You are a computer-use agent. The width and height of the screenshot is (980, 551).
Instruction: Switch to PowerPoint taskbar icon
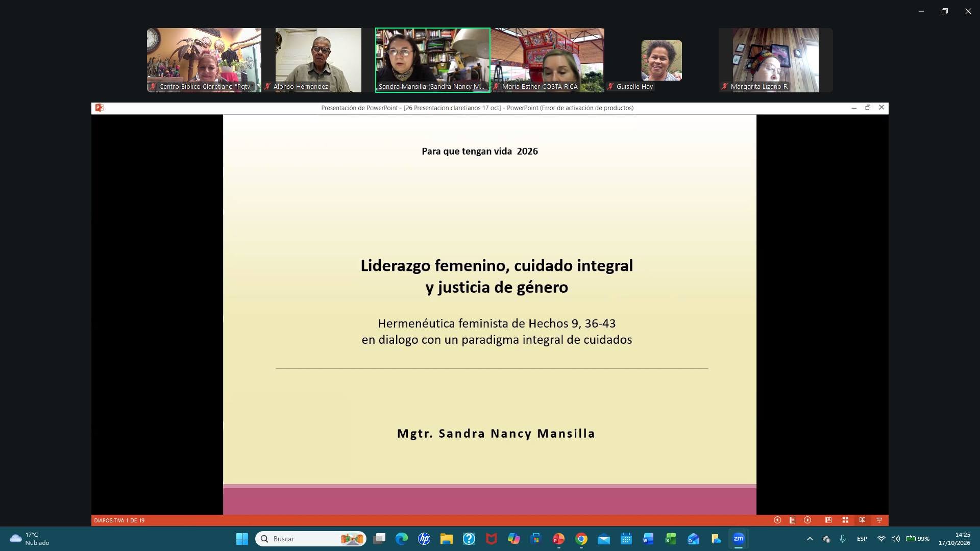(x=558, y=539)
